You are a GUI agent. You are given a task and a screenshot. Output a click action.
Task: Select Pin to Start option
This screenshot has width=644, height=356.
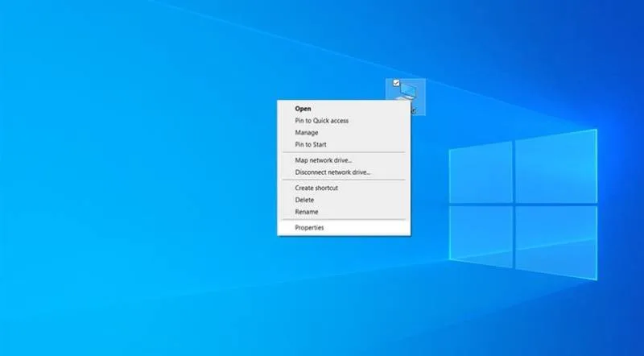tap(344, 144)
